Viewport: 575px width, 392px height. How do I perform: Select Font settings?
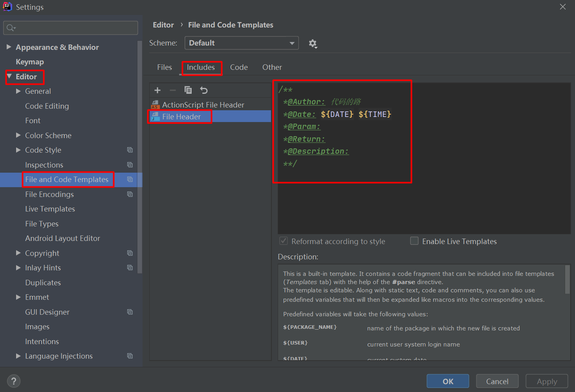click(33, 120)
